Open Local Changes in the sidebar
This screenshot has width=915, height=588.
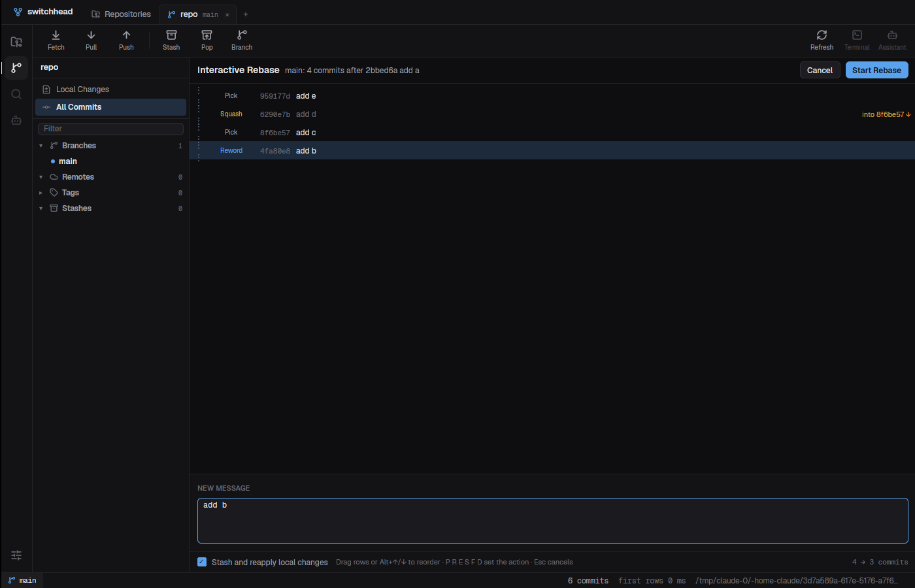point(110,90)
